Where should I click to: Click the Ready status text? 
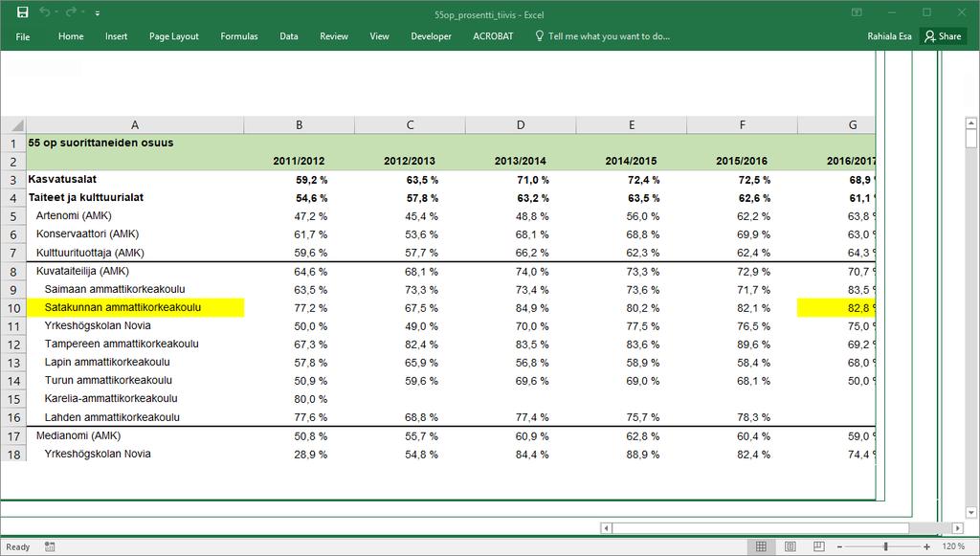point(17,546)
